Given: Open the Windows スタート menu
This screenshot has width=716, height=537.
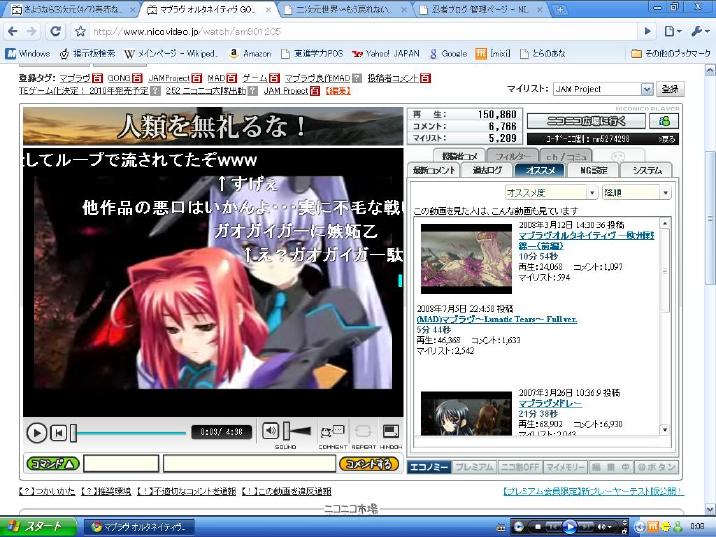Looking at the screenshot, I should (38, 527).
